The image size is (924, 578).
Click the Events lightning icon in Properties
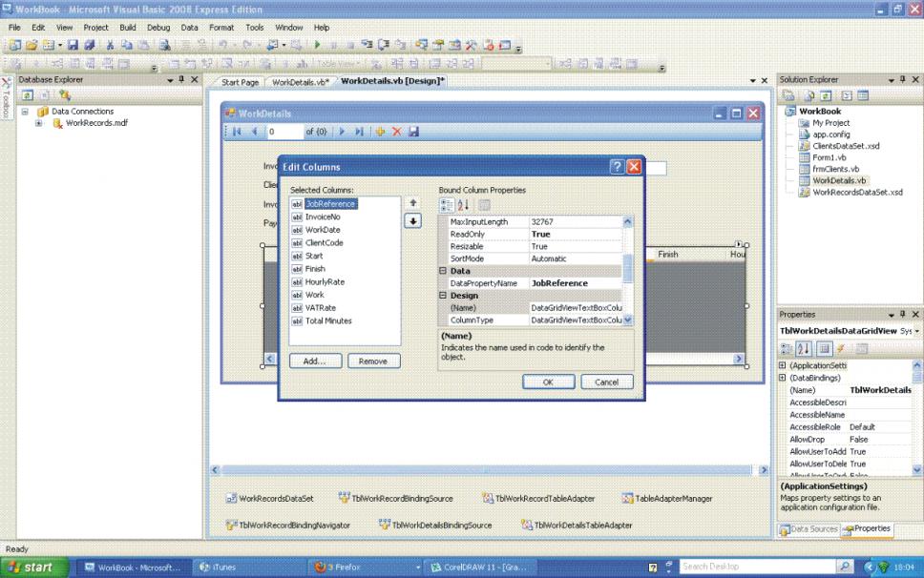[842, 348]
